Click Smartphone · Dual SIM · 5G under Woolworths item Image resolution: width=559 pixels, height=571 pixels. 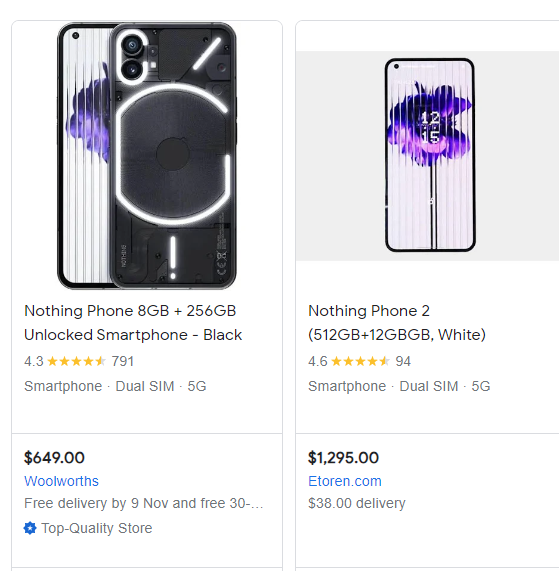(115, 386)
